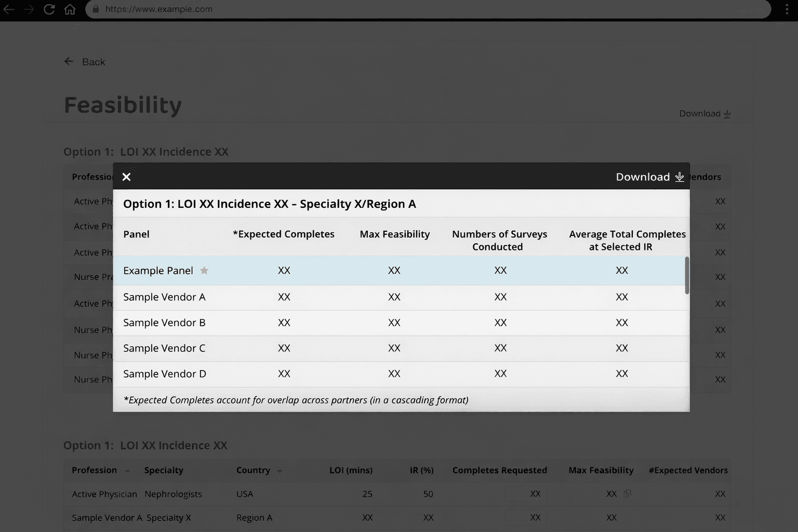This screenshot has width=798, height=532.
Task: Select Sample Vendor D row
Action: 401,374
